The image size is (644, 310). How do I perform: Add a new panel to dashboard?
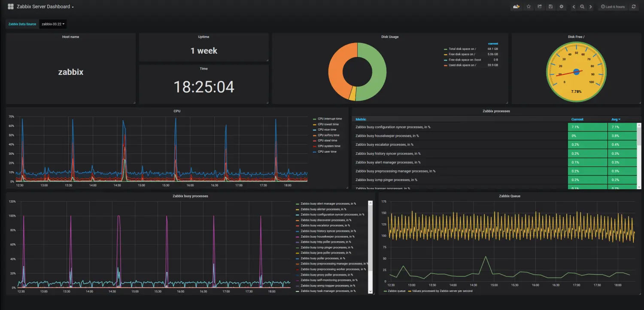516,6
